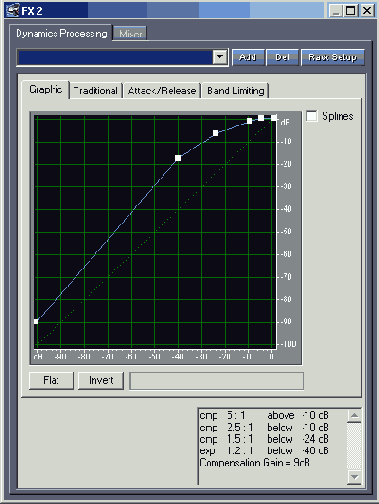Select the curve control point near -24 dB input
This screenshot has width=379, height=504.
[x=215, y=133]
